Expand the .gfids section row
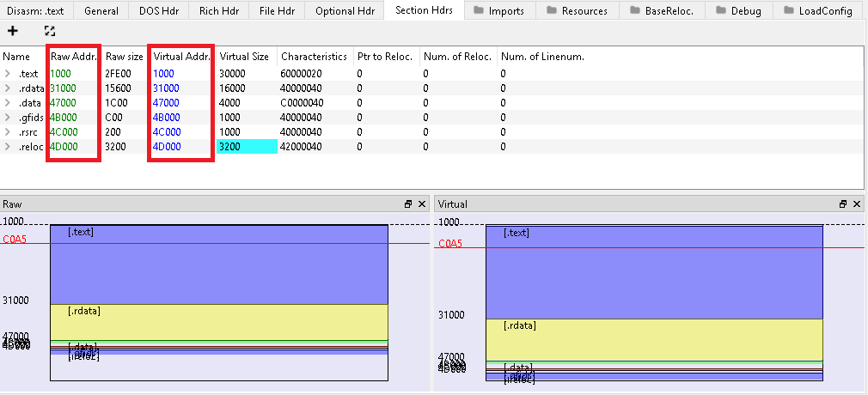The width and height of the screenshot is (868, 395). click(x=8, y=118)
